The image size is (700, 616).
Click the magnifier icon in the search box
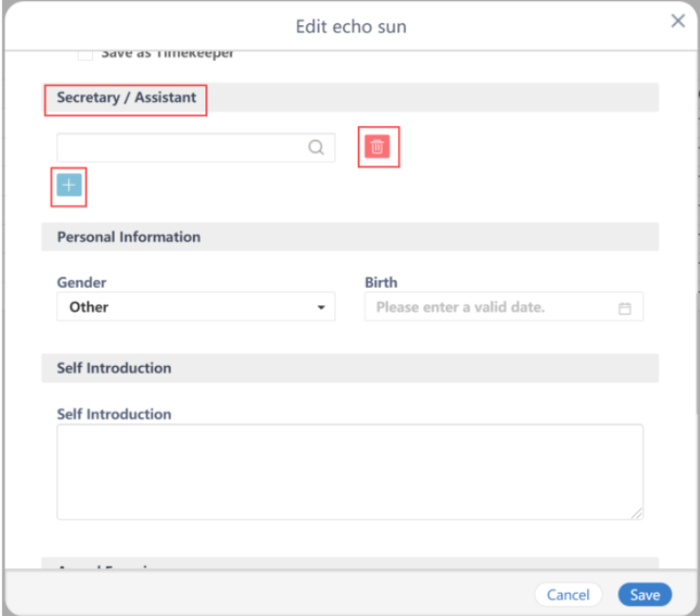[x=317, y=147]
